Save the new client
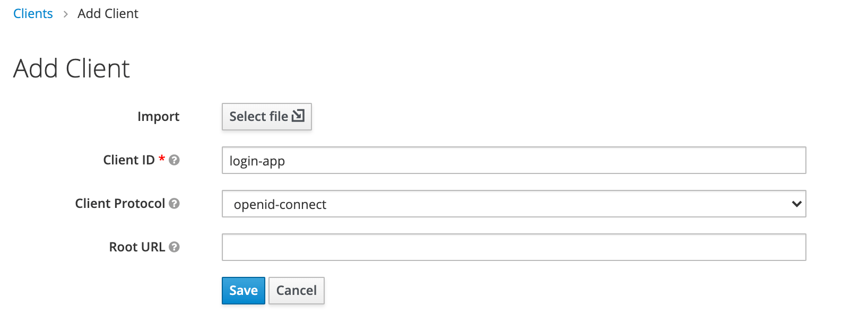Viewport: 868px width, 314px height. [x=243, y=291]
